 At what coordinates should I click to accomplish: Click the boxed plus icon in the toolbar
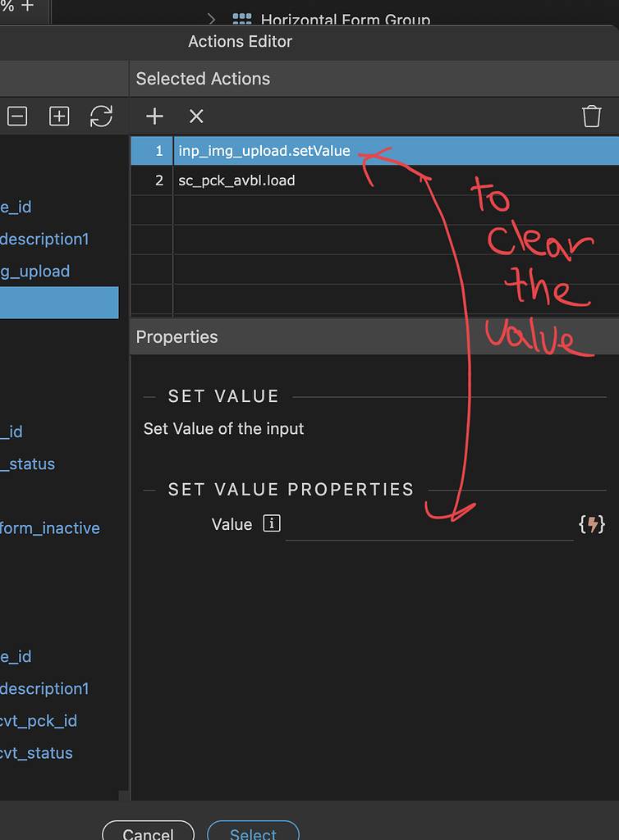[x=58, y=116]
